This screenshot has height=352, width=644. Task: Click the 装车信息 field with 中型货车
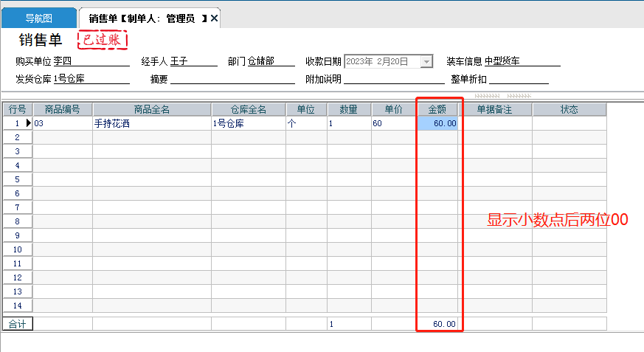point(522,61)
